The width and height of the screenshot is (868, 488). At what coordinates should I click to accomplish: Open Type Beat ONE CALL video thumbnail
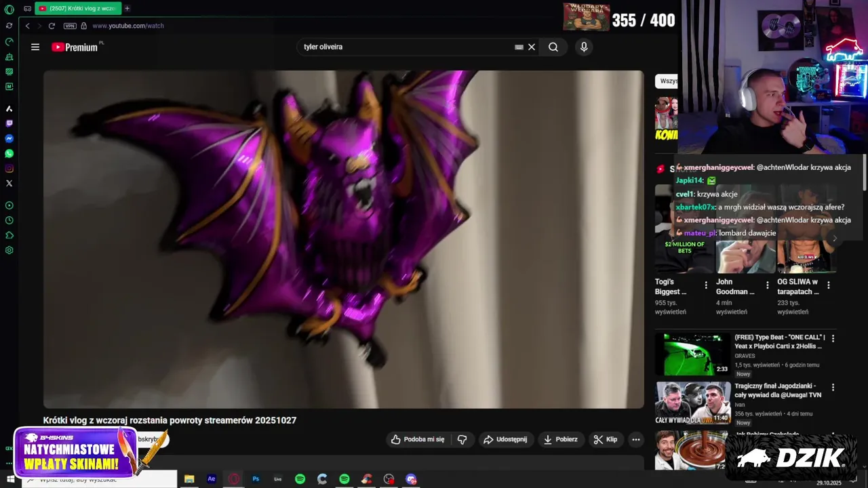pyautogui.click(x=692, y=354)
